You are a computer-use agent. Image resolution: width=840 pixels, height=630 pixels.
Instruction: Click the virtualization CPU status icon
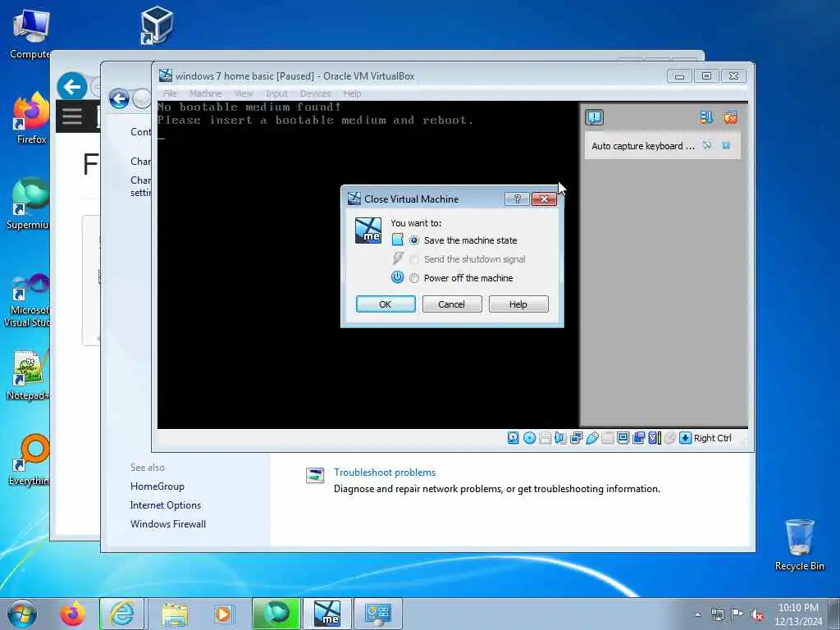[x=655, y=438]
